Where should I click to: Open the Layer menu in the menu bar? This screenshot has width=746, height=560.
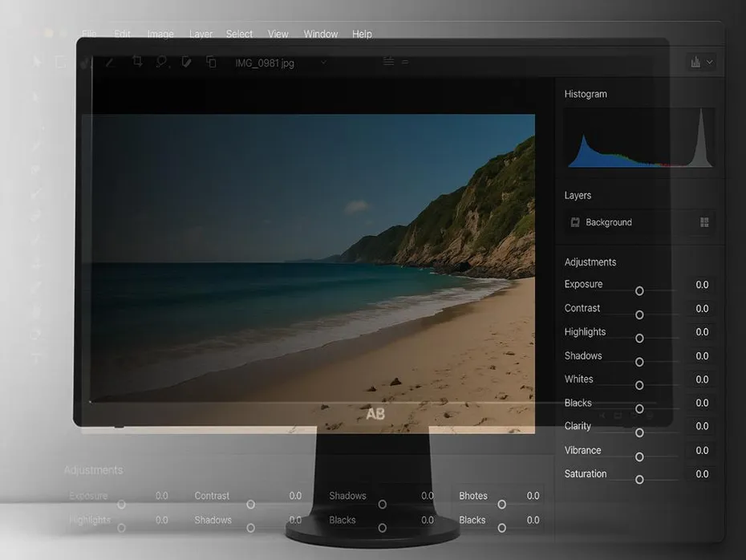pos(201,34)
